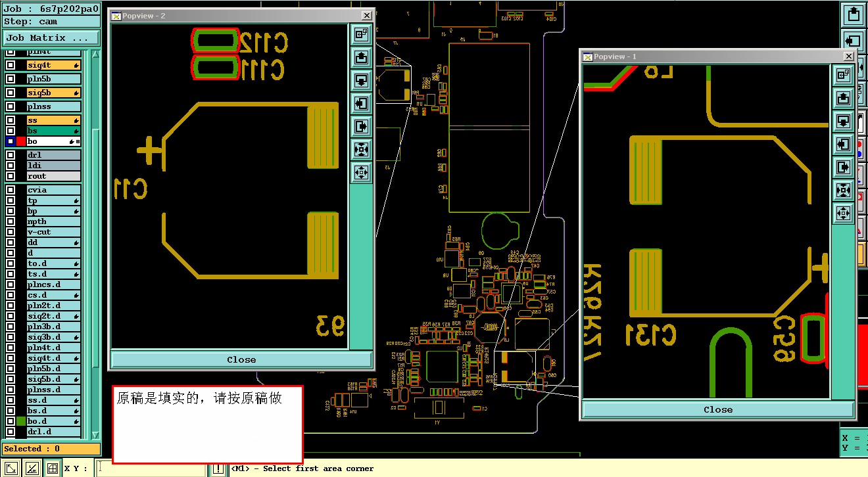
Task: Click the angle snap icon in bottom toolbar
Action: (32, 468)
